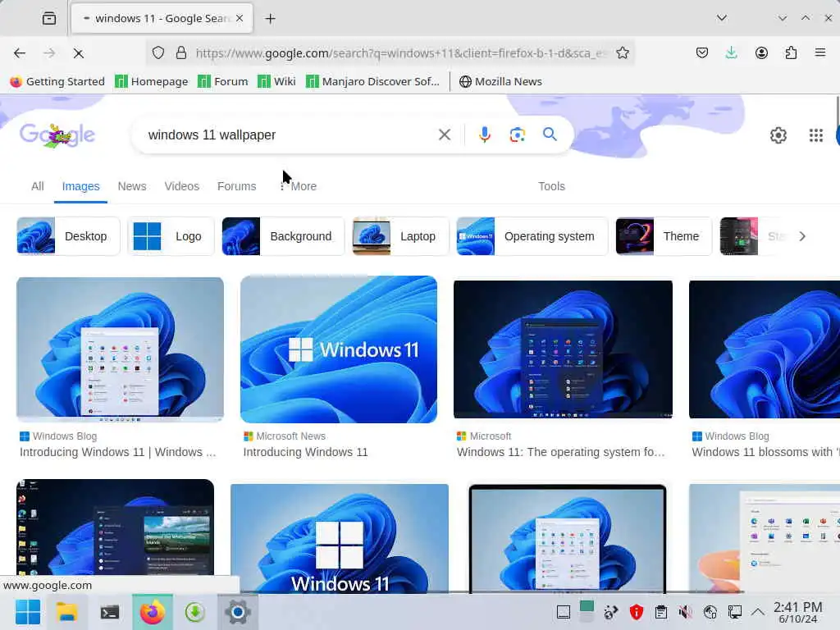Switch to the Forums tab
The image size is (840, 630).
point(236,186)
